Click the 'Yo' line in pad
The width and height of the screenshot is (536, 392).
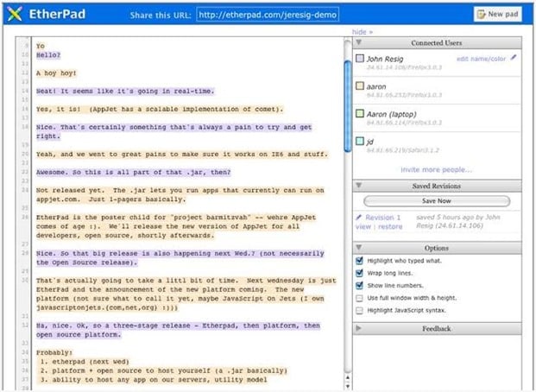41,46
